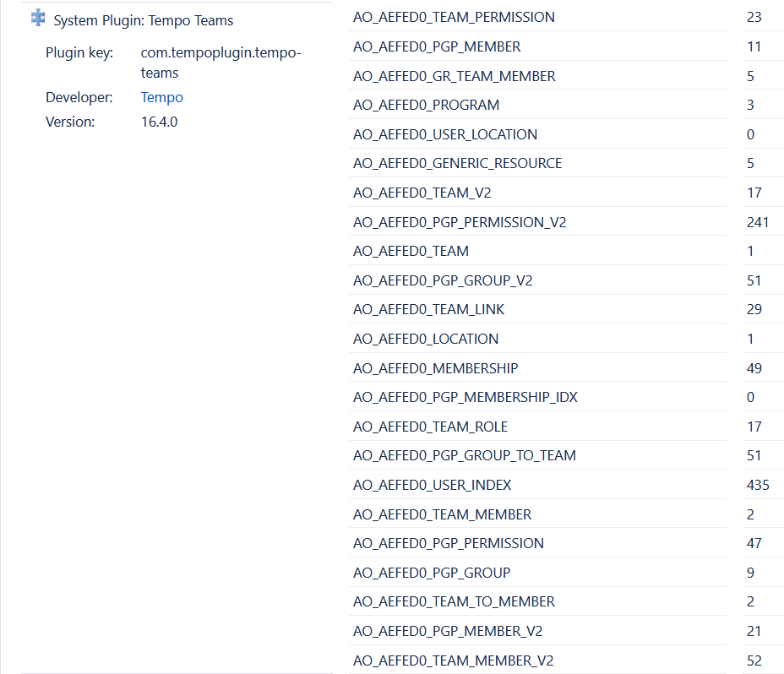The height and width of the screenshot is (674, 784).
Task: Select the AO_AEFED0_USER_LOCATION row
Action: [444, 134]
